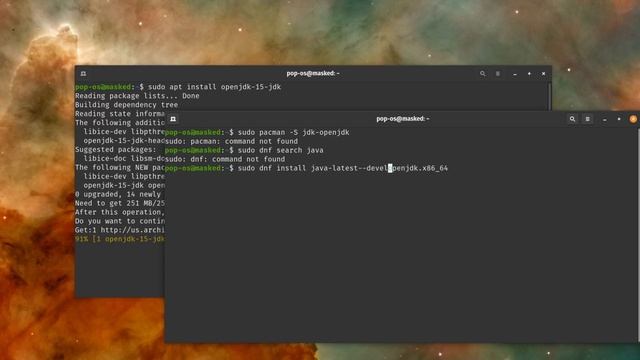Click 'sudo apt install openjdk-15-jdk' in back terminal
The width and height of the screenshot is (640, 360).
(x=214, y=87)
